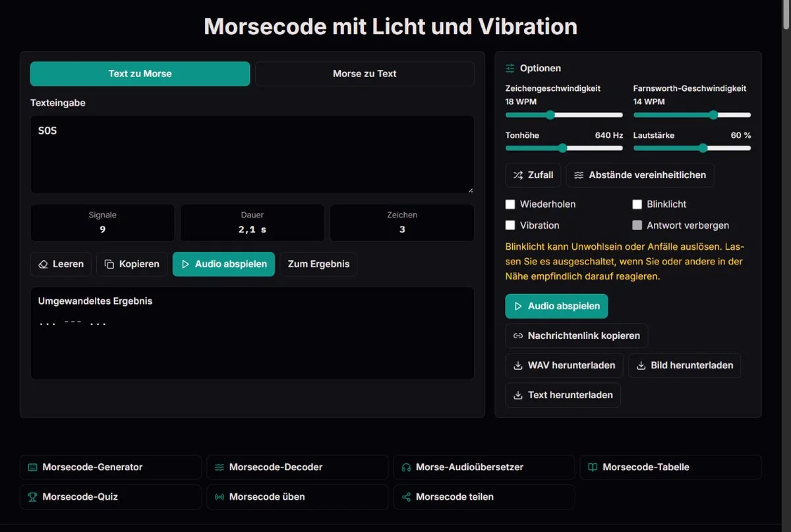This screenshot has width=791, height=532.
Task: Adjust the Tonhöhe slider
Action: (564, 148)
